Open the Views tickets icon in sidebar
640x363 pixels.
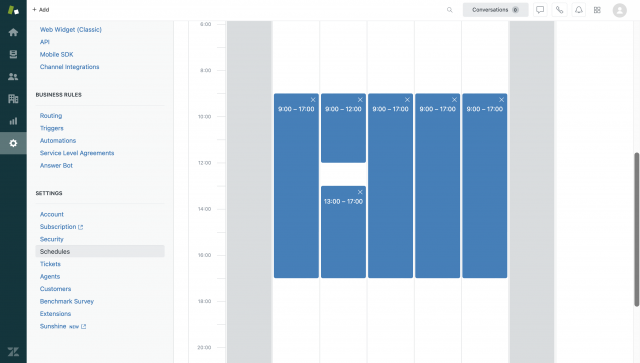click(13, 54)
